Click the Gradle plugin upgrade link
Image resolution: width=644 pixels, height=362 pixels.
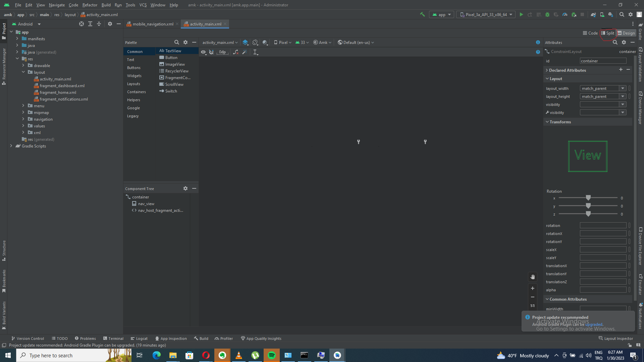pyautogui.click(x=594, y=324)
